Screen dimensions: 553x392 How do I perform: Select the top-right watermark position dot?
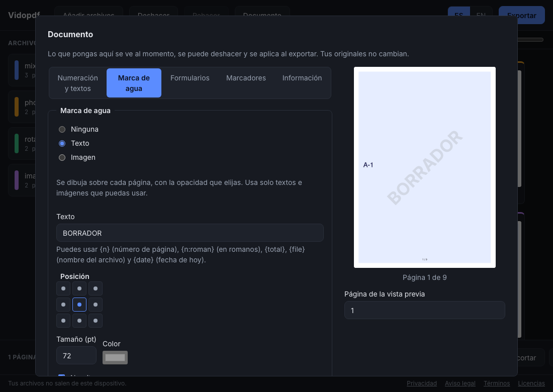pyautogui.click(x=96, y=288)
